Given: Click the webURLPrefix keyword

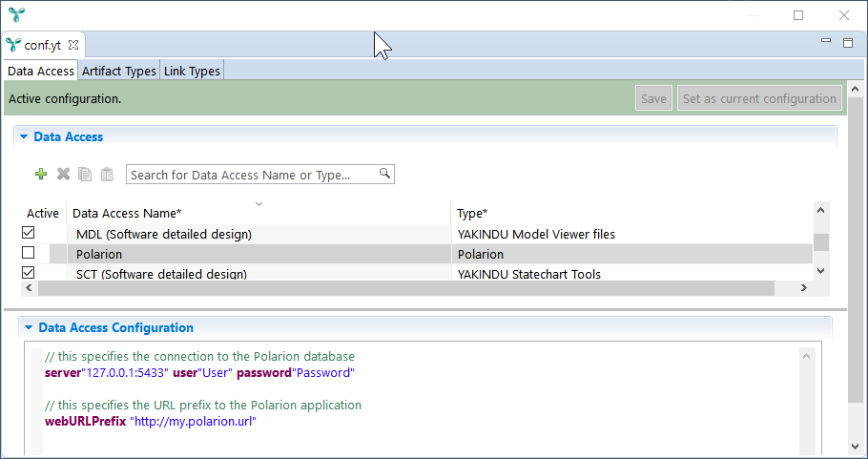Looking at the screenshot, I should pos(85,422).
